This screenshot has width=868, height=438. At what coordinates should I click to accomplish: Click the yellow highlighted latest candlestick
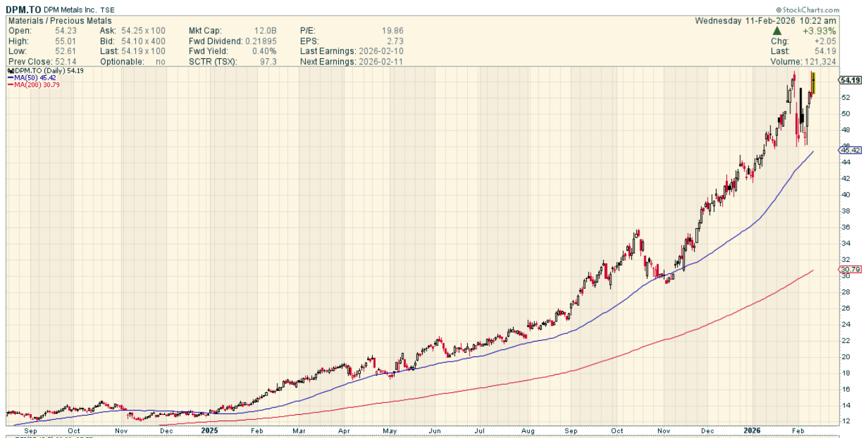[x=813, y=83]
